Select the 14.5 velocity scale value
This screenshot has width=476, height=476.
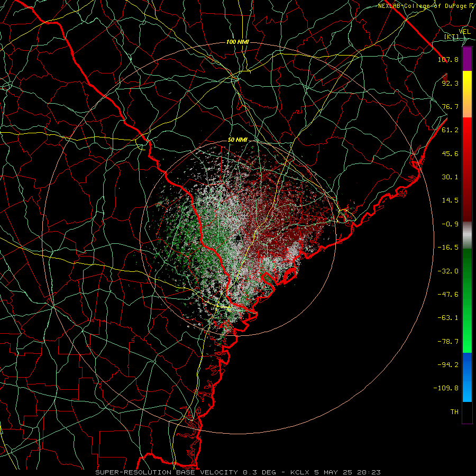[x=450, y=200]
